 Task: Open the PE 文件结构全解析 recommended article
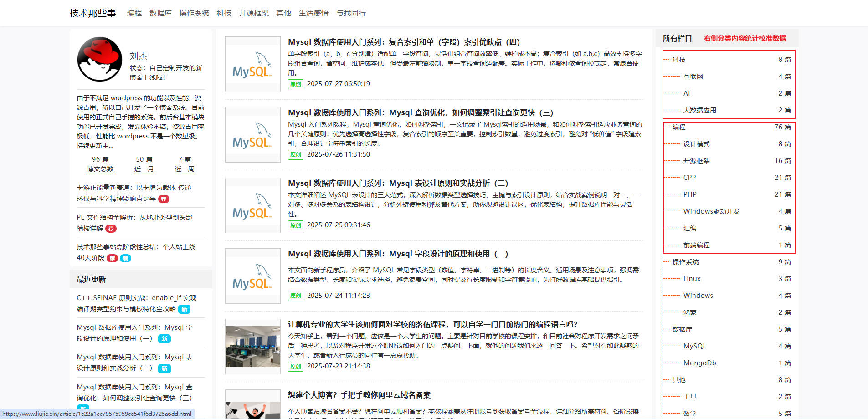134,223
